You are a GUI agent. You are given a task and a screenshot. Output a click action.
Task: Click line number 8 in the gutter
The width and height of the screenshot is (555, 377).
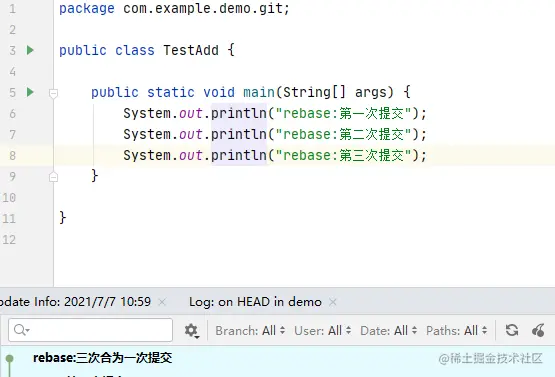pyautogui.click(x=13, y=155)
